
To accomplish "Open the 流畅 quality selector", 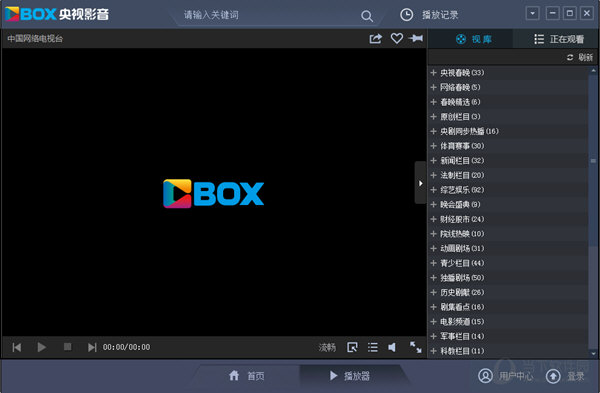I will (x=327, y=347).
